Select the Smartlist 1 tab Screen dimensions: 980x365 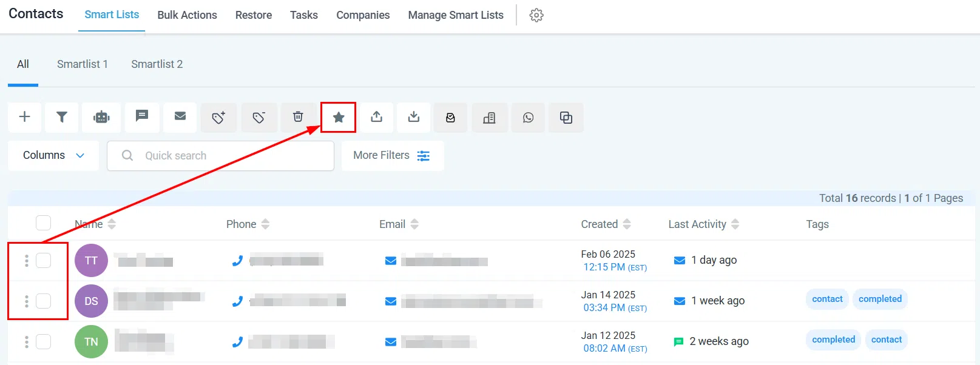pyautogui.click(x=83, y=64)
